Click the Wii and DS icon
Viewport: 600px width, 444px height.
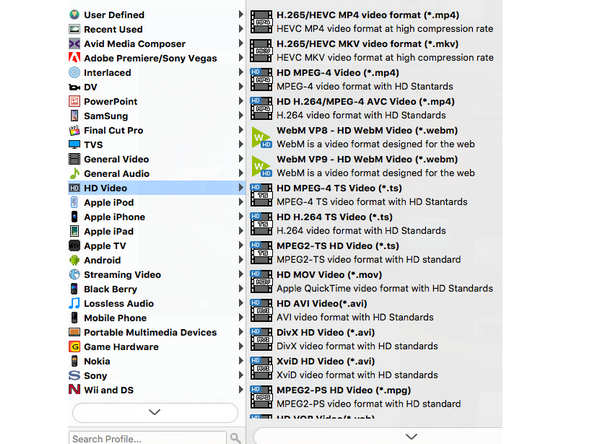click(x=74, y=390)
